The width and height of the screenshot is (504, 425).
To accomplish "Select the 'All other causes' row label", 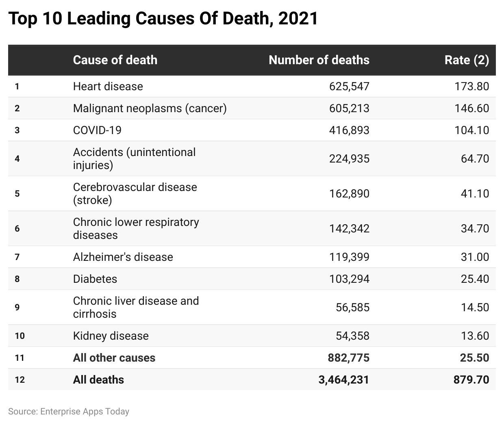I will [114, 358].
